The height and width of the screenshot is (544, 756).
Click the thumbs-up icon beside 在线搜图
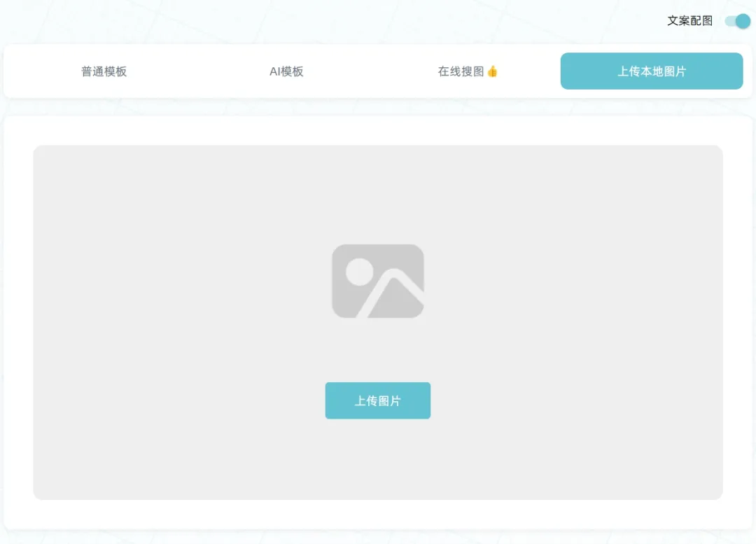pyautogui.click(x=492, y=71)
